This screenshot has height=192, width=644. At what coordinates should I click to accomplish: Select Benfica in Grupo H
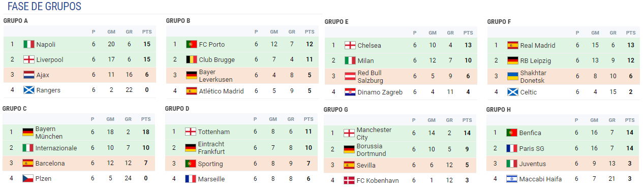coord(530,133)
